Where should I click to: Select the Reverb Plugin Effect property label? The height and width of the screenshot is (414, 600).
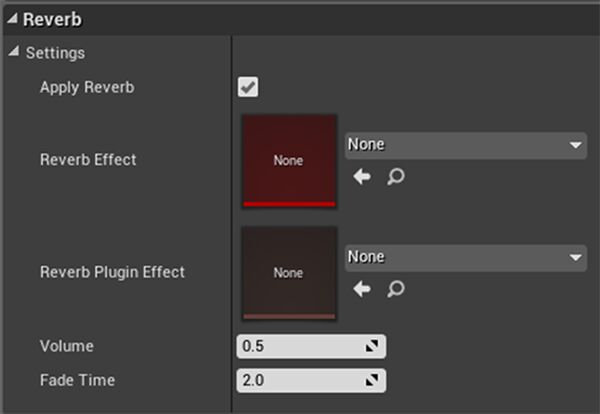point(112,271)
